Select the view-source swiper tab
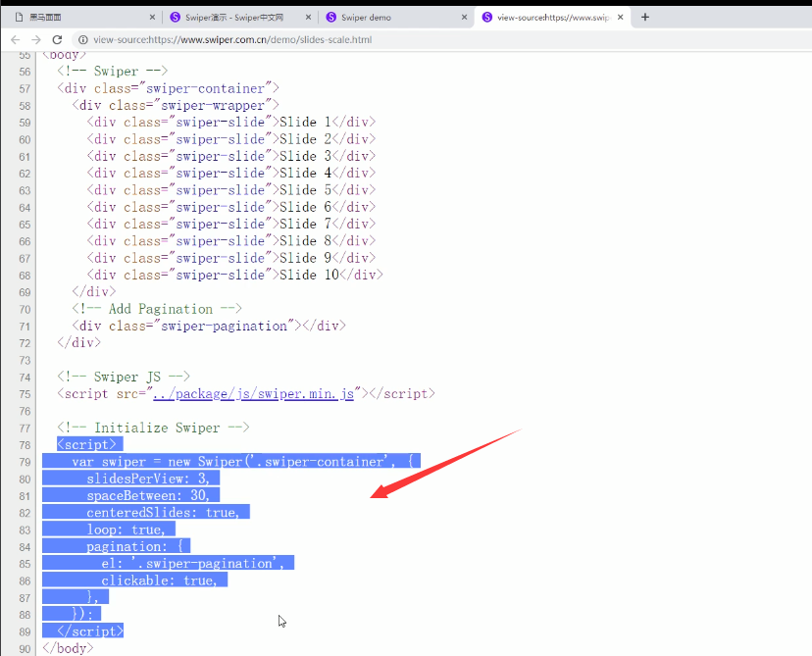812x656 pixels. (551, 17)
